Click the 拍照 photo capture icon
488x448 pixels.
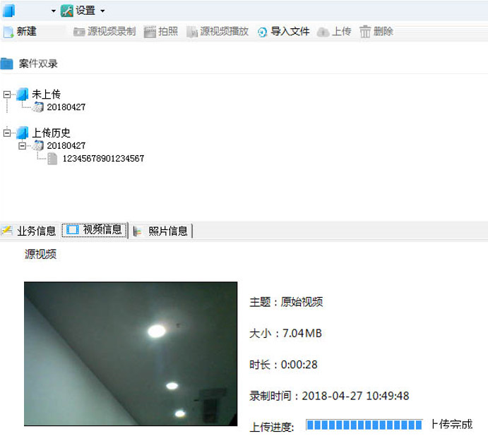[150, 32]
